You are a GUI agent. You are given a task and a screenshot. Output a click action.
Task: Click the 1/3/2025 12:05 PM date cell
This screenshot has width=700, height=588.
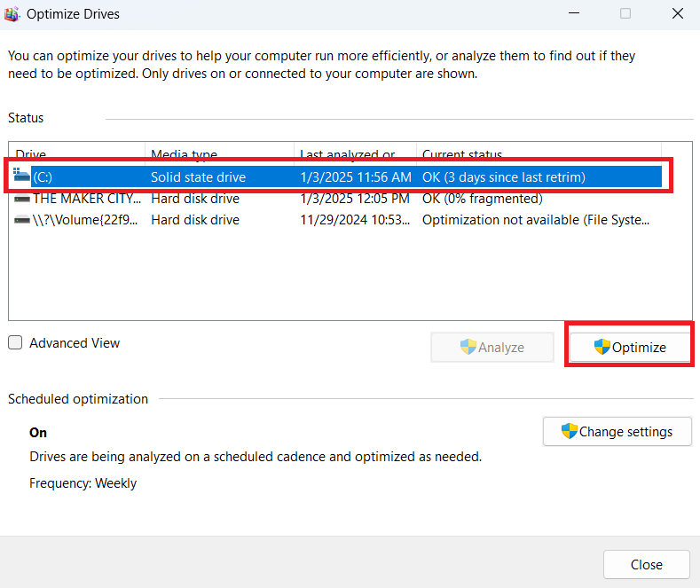coord(355,199)
